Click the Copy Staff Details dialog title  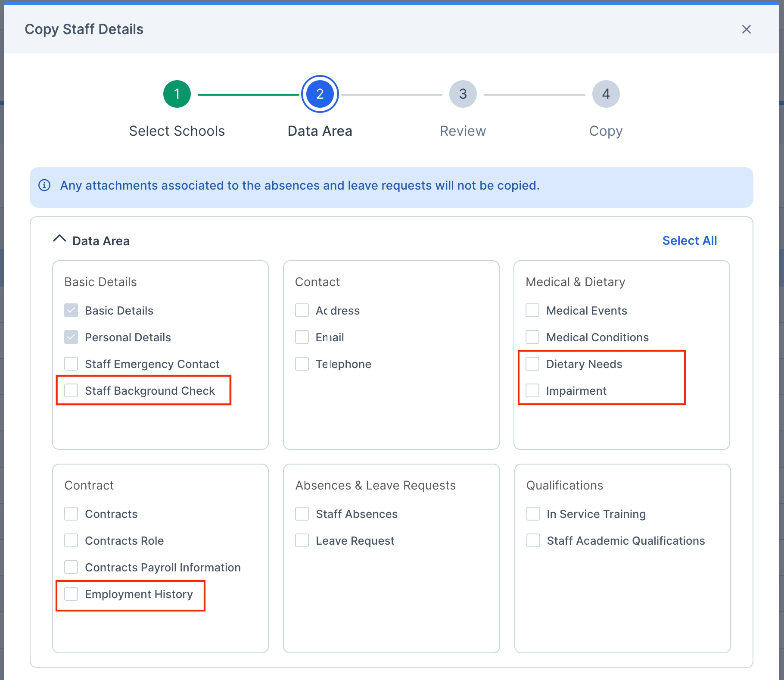tap(84, 29)
